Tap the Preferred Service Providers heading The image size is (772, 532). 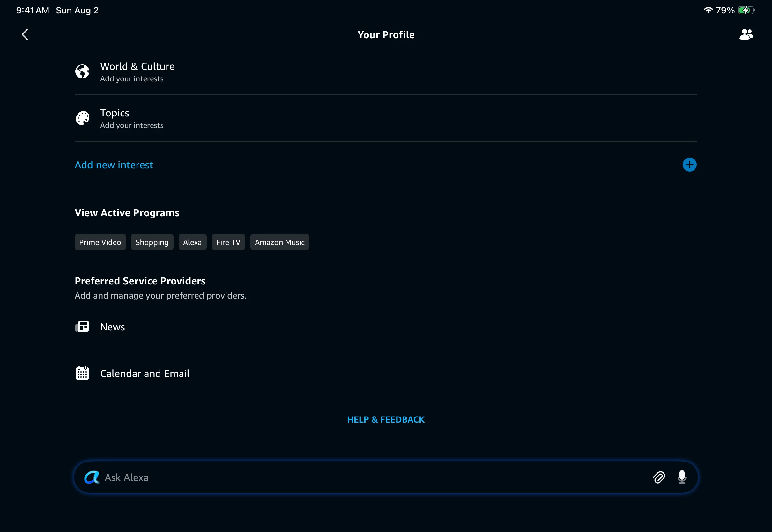(x=140, y=281)
